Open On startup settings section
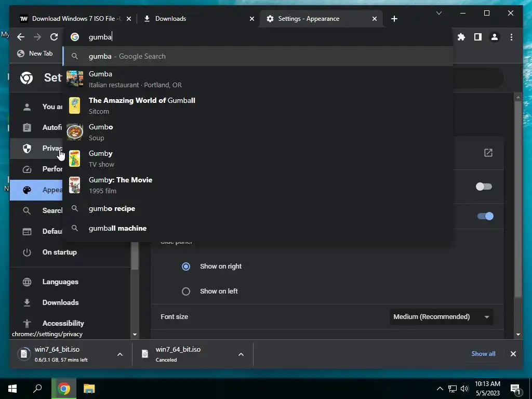Image resolution: width=532 pixels, height=399 pixels. click(70, 252)
